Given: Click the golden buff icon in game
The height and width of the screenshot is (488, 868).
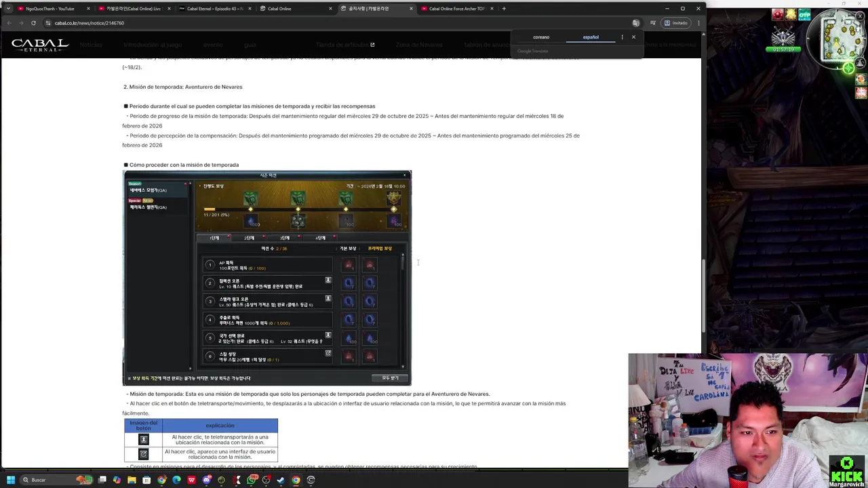Looking at the screenshot, I should click(x=791, y=14).
